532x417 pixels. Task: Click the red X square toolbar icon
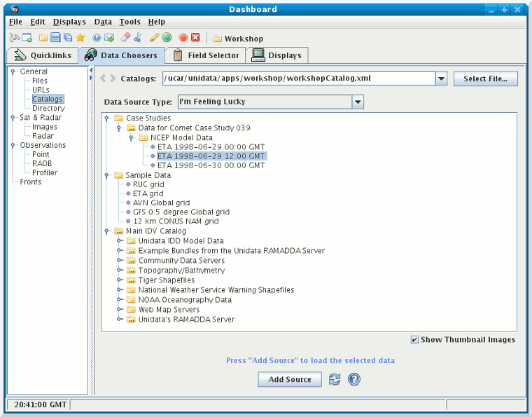coord(195,38)
